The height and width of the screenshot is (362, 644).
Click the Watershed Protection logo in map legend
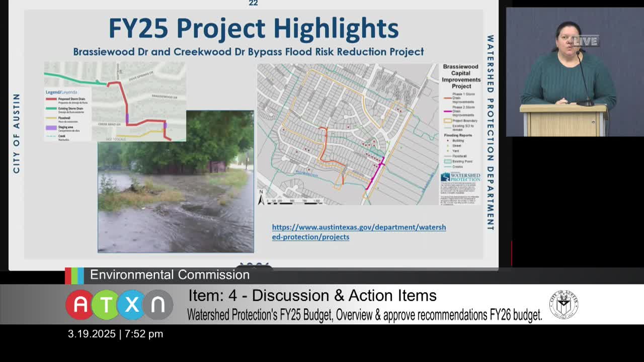click(460, 177)
